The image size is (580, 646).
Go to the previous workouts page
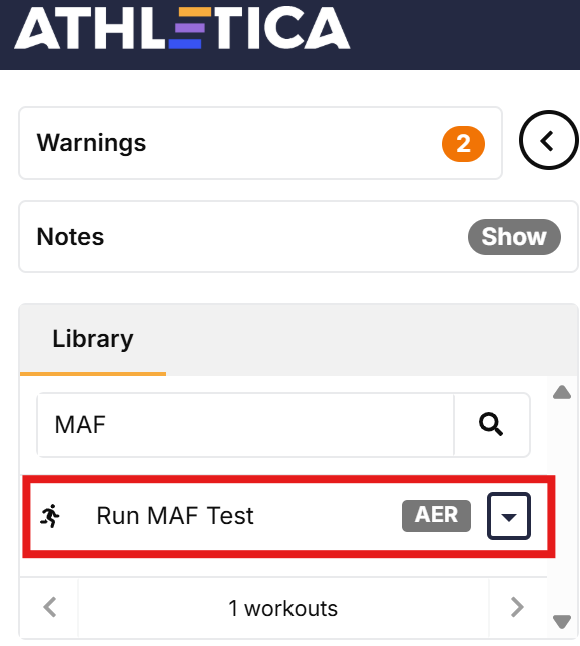click(49, 607)
